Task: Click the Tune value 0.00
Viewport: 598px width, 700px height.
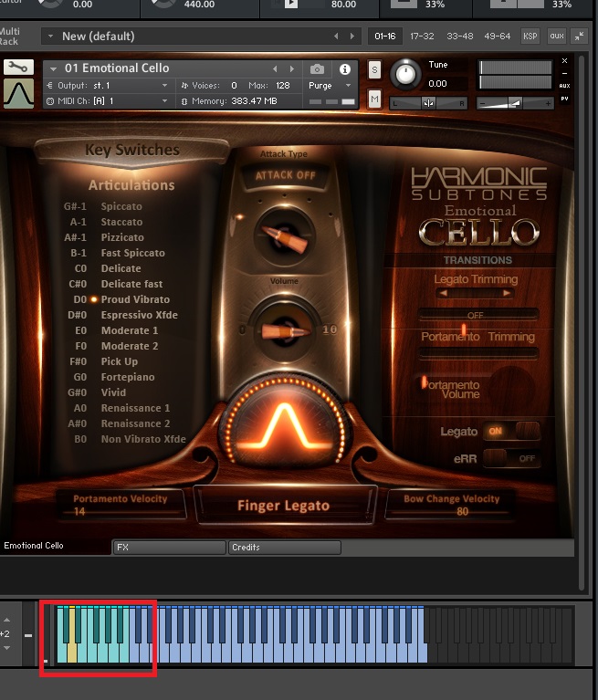Action: click(437, 83)
